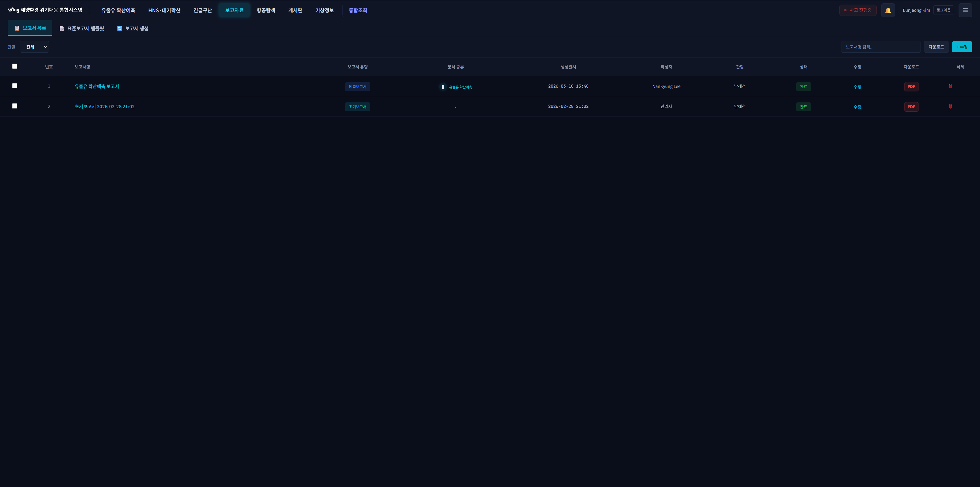Image resolution: width=980 pixels, height=487 pixels.
Task: Click the 보고서명 검색 input field
Action: coord(880,47)
